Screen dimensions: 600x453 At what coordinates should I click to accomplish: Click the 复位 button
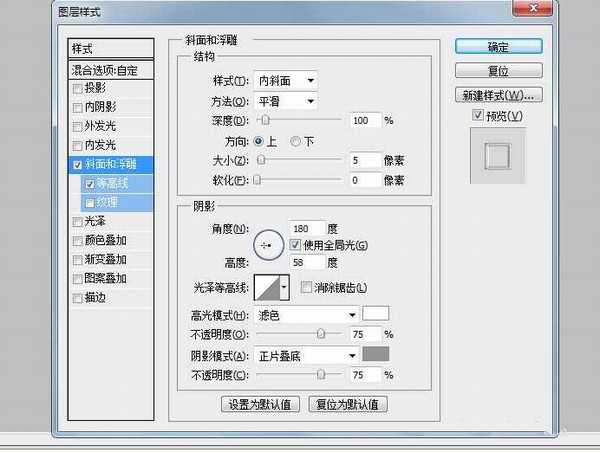coord(499,71)
